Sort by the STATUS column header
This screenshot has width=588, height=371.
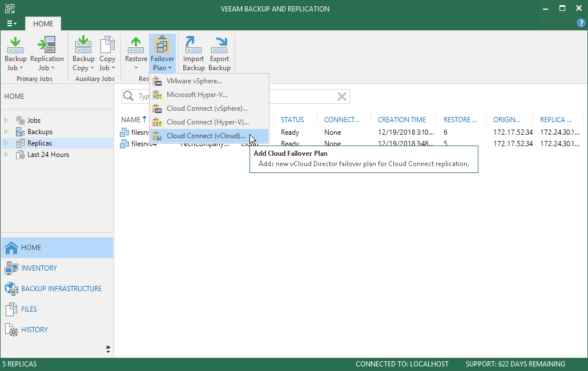point(292,119)
